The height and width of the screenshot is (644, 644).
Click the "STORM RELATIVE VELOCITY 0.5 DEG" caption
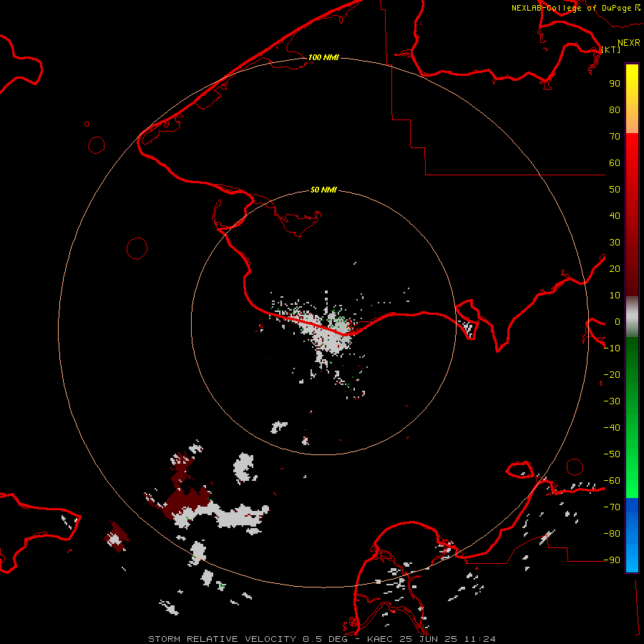248,639
